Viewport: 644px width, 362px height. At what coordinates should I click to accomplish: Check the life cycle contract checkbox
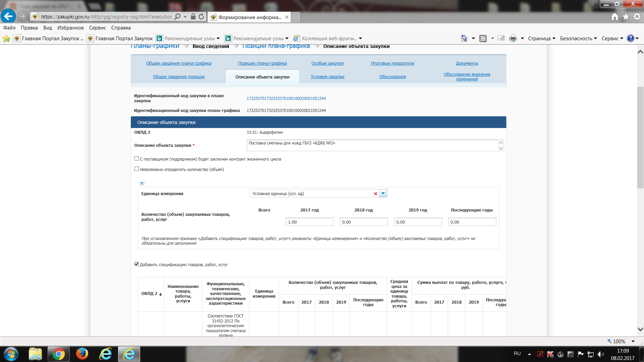coord(137,159)
